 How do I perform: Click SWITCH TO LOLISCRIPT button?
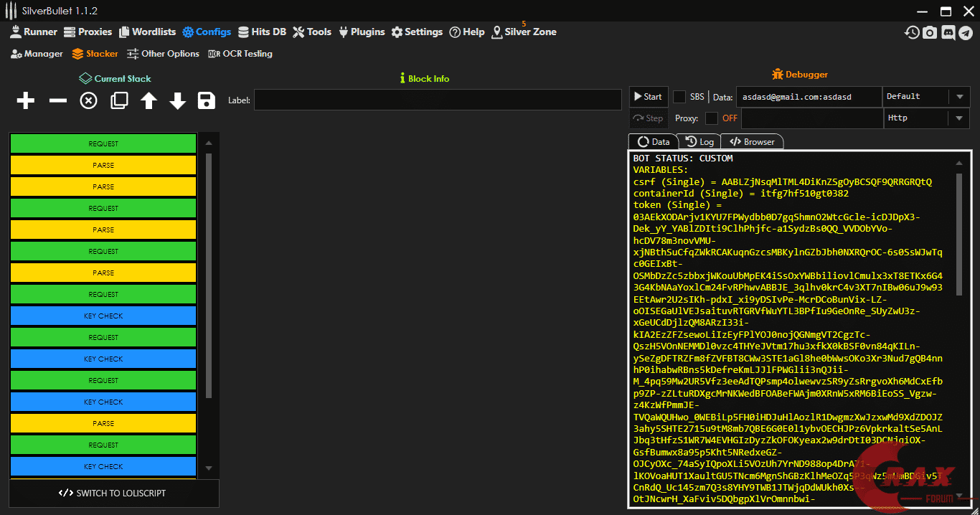tap(114, 493)
